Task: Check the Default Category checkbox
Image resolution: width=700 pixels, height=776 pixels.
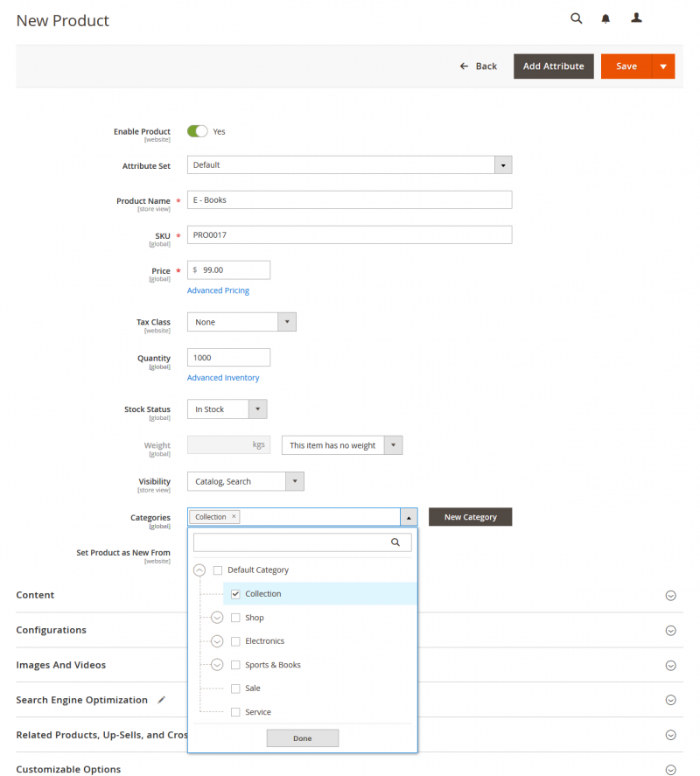Action: [x=218, y=570]
